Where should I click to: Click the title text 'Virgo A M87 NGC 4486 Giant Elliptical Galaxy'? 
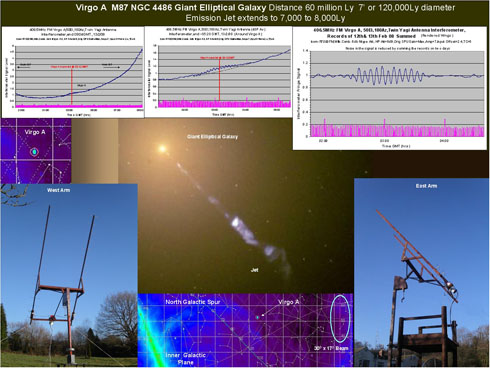pos(171,8)
